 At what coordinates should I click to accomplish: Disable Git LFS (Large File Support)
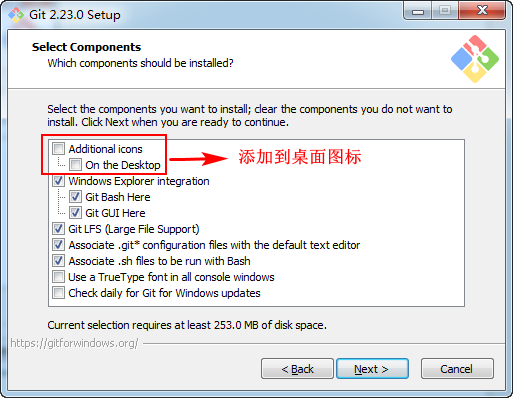tap(59, 229)
